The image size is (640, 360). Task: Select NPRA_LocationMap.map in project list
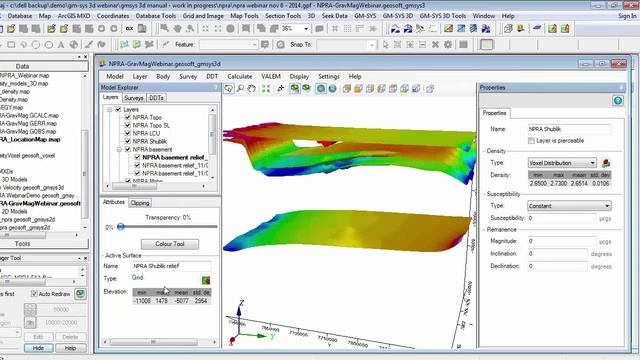(x=30, y=140)
